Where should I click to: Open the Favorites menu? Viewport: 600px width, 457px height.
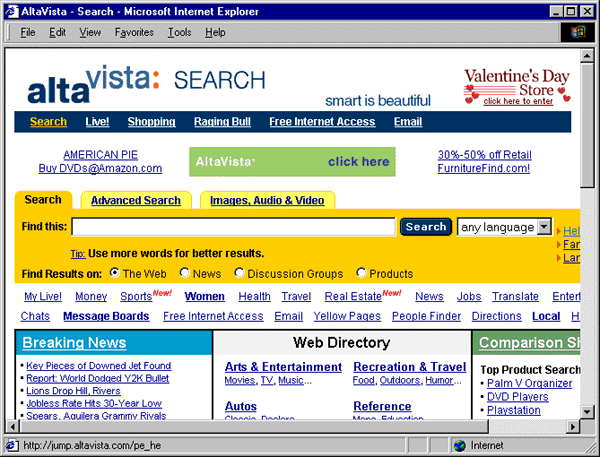click(x=134, y=32)
